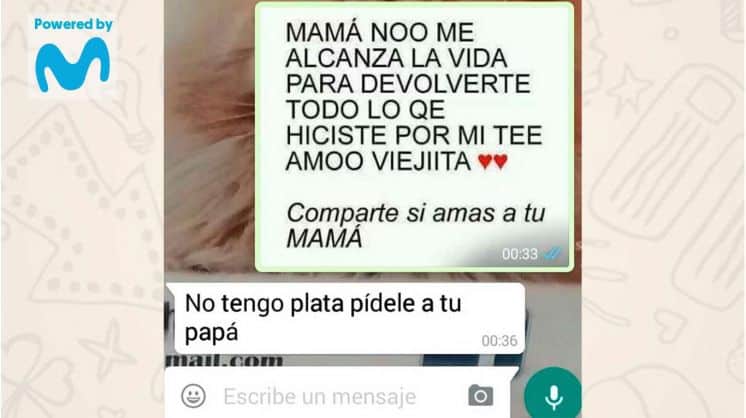Tap the green microphone voice button
This screenshot has width=746, height=418.
(553, 394)
